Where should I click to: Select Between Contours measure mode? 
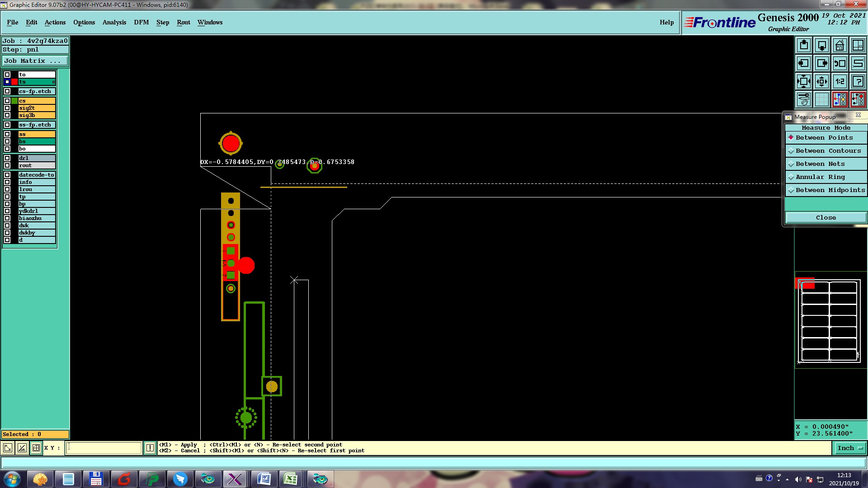[x=826, y=151]
